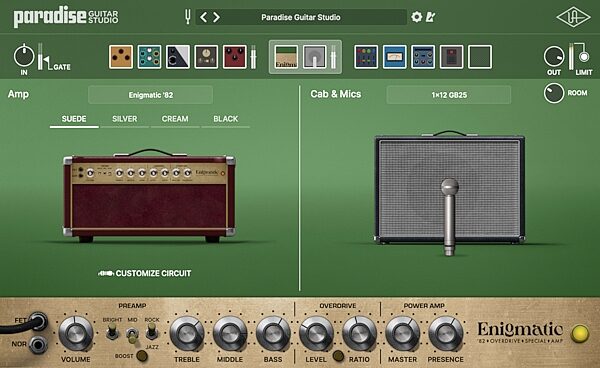The image size is (600, 368).
Task: Click CUSTOMIZE CIRCUIT button
Action: (x=145, y=273)
